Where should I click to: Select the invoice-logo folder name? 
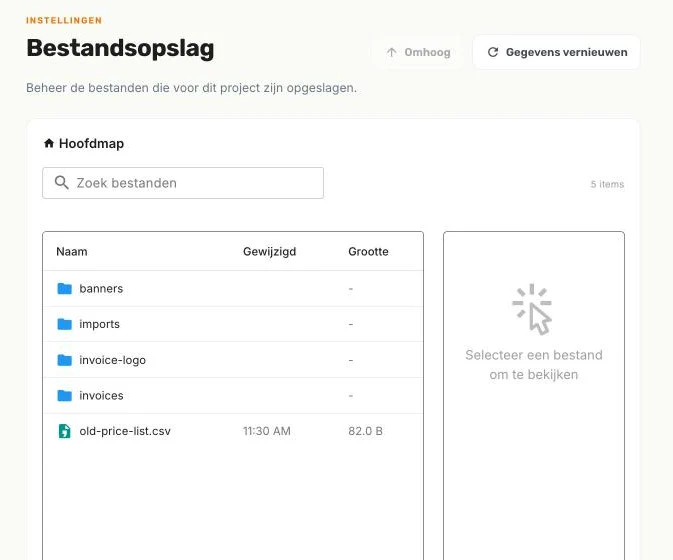(x=112, y=360)
